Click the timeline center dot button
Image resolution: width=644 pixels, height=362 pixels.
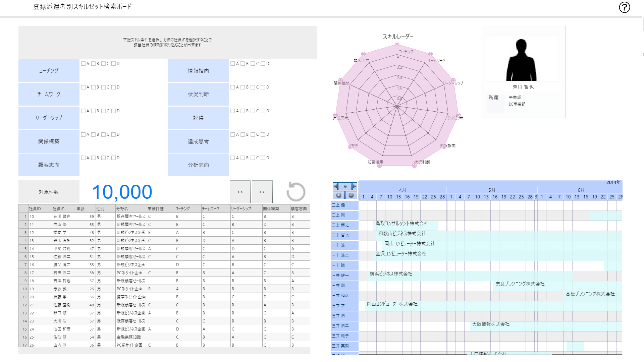(x=345, y=186)
